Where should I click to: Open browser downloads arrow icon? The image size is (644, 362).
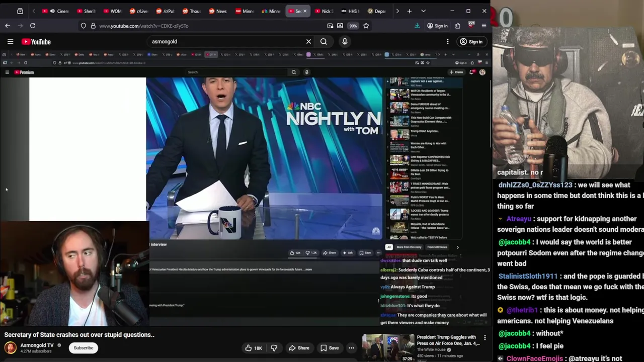pos(417,26)
